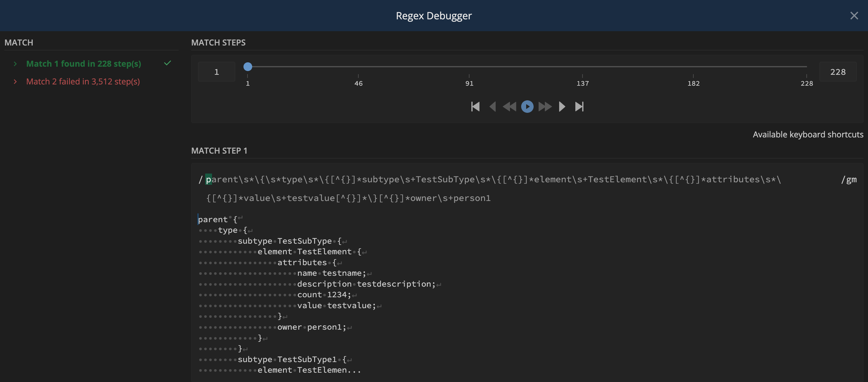Fast-forward match steps
Image resolution: width=868 pixels, height=382 pixels.
pyautogui.click(x=545, y=107)
